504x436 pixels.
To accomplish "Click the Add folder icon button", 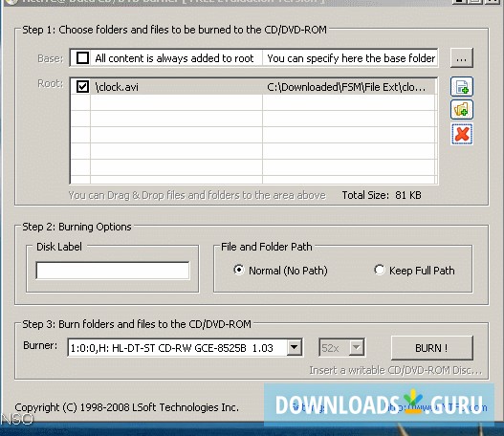I will tap(462, 110).
